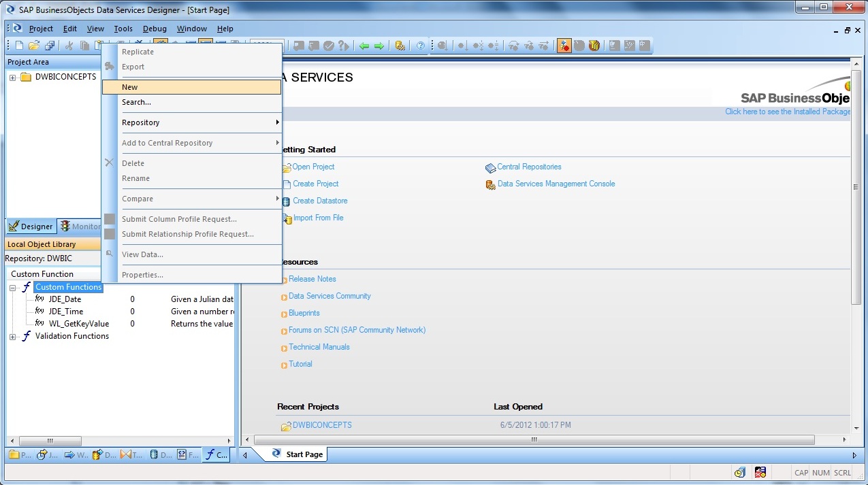Viewport: 868px width, 485px height.
Task: Expand the DWBICONCEPTS project node
Action: click(x=12, y=78)
